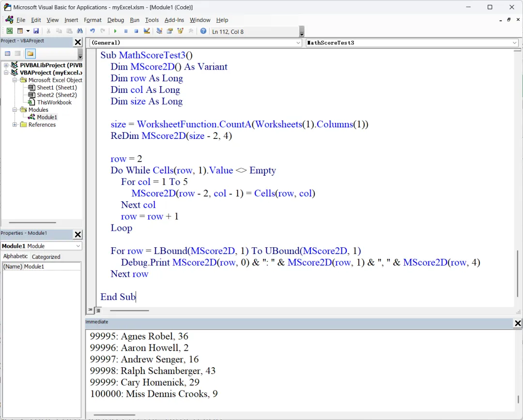Save myExcel.xlsm with the floppy disk icon
523x420 pixels.
click(x=36, y=31)
